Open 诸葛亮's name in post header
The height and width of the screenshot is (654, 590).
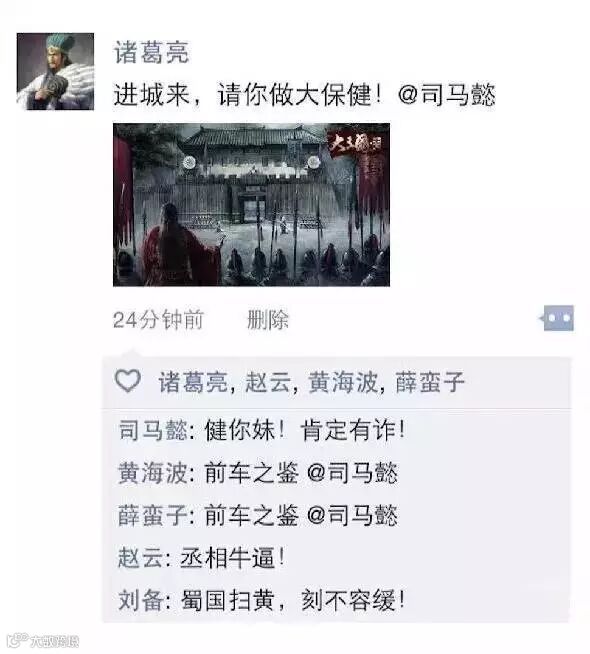pyautogui.click(x=151, y=53)
